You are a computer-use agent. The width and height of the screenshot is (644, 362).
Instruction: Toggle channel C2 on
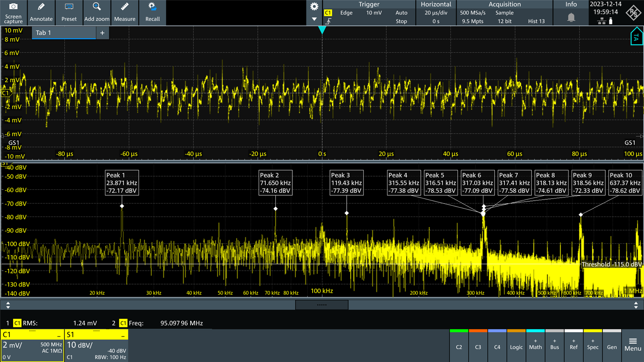[459, 346]
